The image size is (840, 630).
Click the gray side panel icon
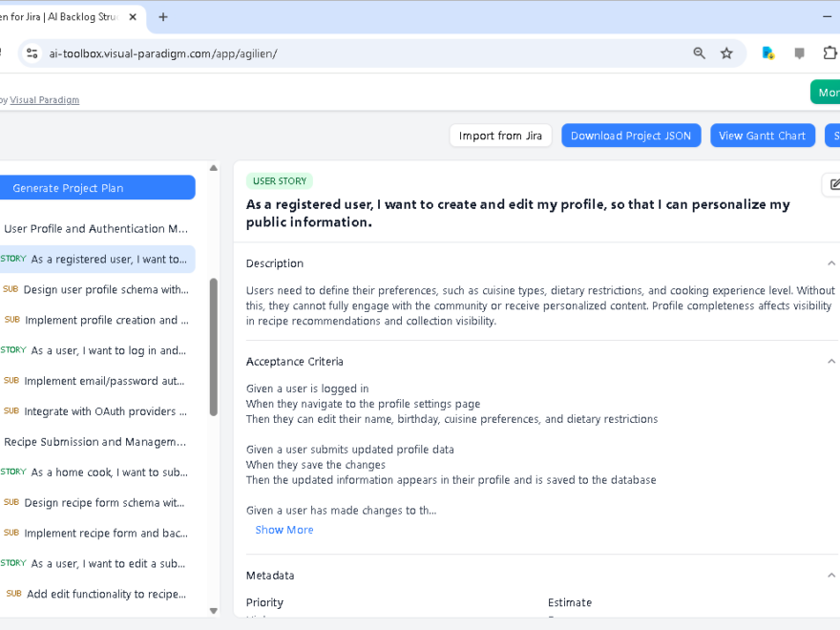tap(800, 53)
